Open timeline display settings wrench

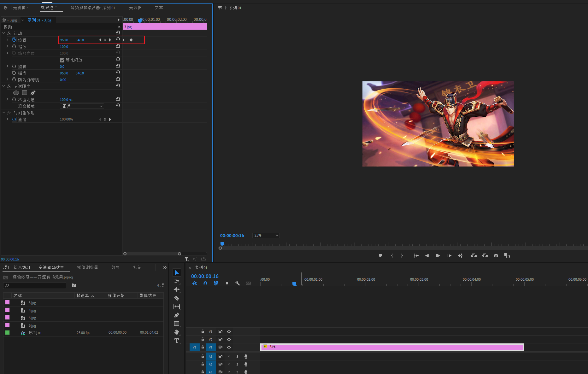tap(238, 283)
